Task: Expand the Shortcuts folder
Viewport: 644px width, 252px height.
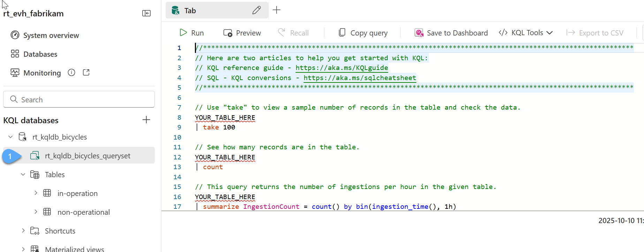Action: click(x=23, y=230)
